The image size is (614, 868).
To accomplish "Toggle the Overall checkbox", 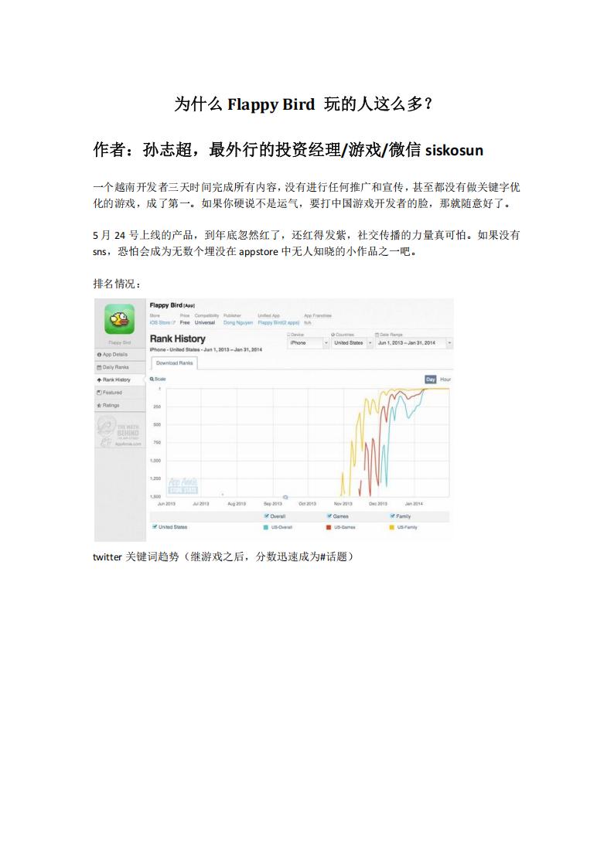I will pyautogui.click(x=267, y=516).
